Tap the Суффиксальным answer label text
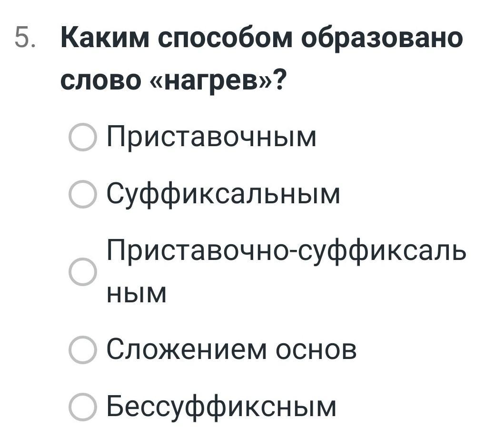The height and width of the screenshot is (448, 504). click(223, 195)
